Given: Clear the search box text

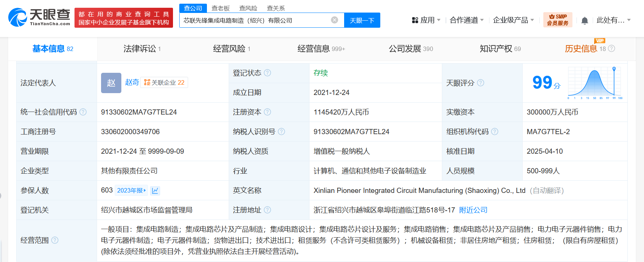Looking at the screenshot, I should 335,20.
